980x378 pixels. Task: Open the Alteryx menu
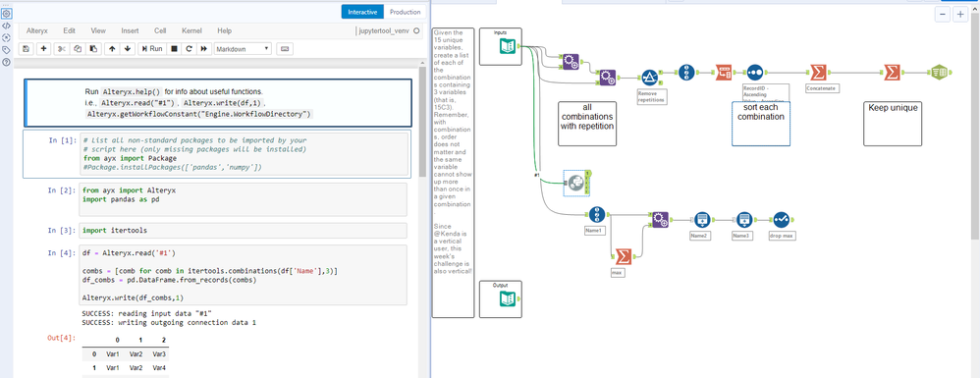click(37, 30)
